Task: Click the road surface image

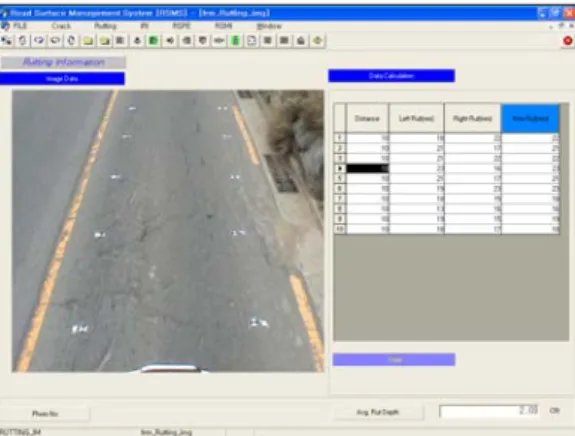Action: [168, 231]
